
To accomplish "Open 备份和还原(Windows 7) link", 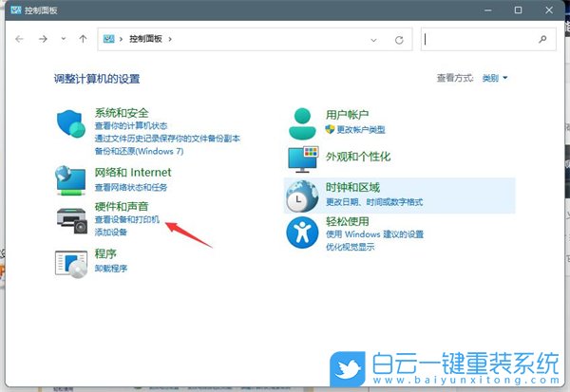I will [140, 151].
